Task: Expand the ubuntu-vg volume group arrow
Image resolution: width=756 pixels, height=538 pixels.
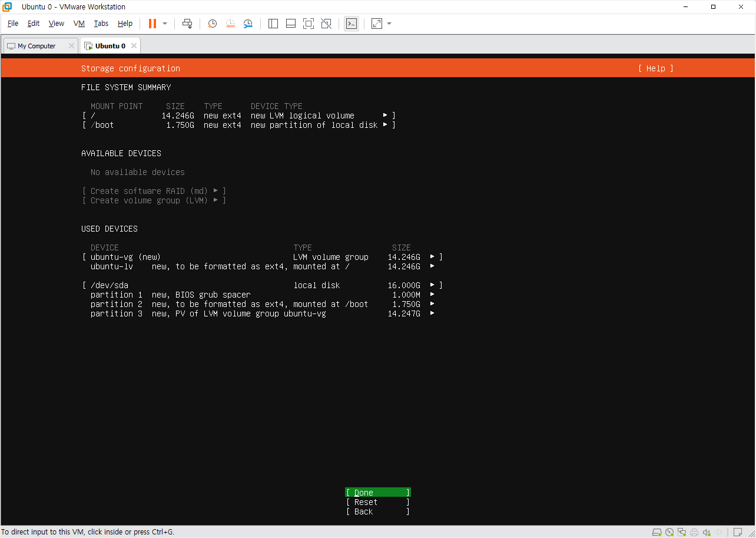Action: (432, 257)
